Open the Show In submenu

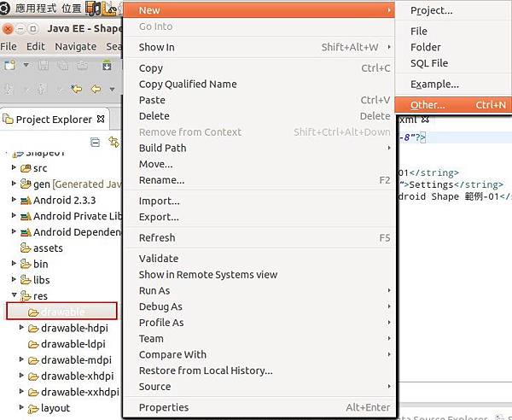(259, 47)
